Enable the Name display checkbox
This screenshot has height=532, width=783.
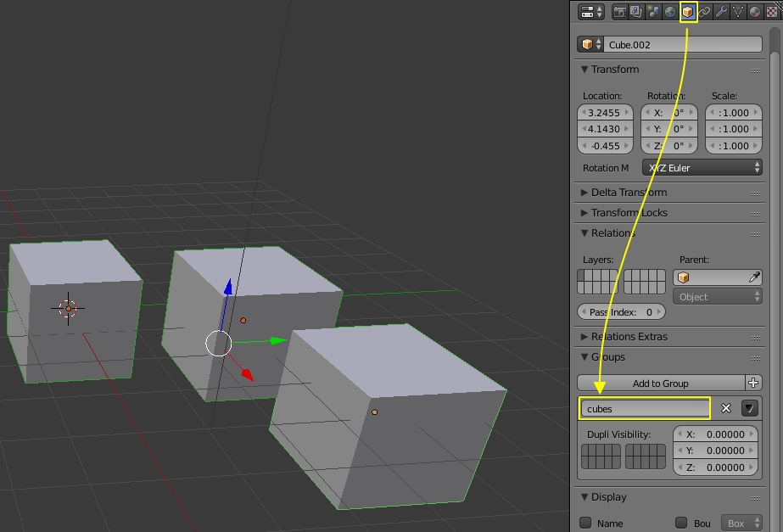pos(585,523)
